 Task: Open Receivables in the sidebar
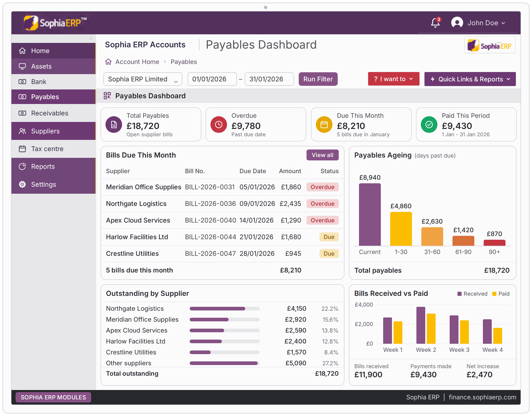pyautogui.click(x=54, y=113)
